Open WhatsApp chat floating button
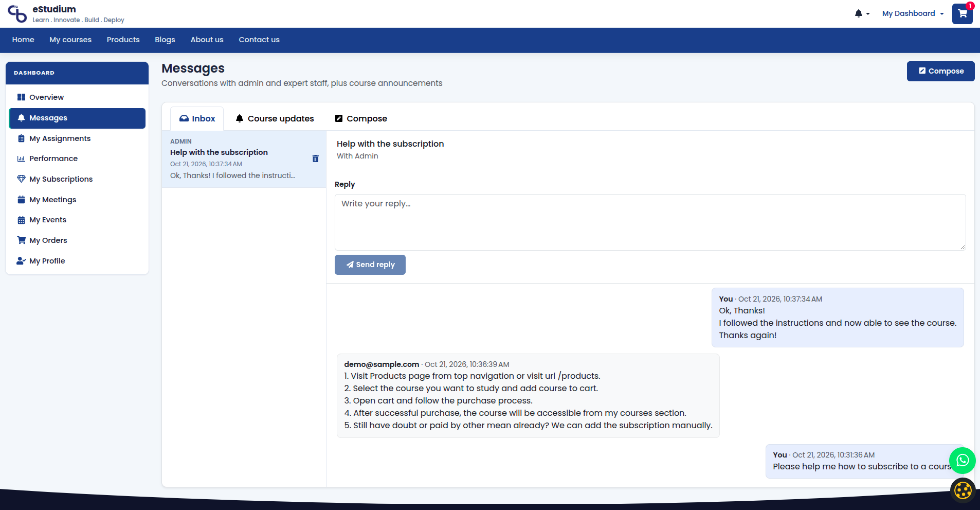The width and height of the screenshot is (980, 510). click(x=963, y=461)
